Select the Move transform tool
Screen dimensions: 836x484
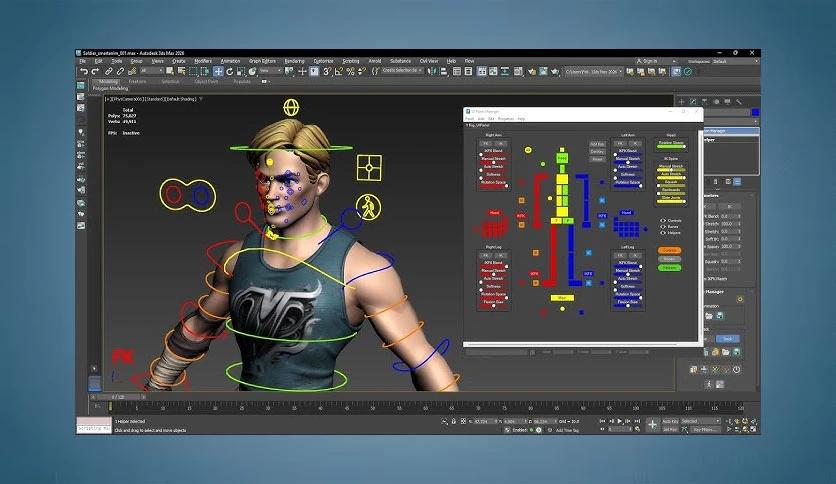pos(218,72)
